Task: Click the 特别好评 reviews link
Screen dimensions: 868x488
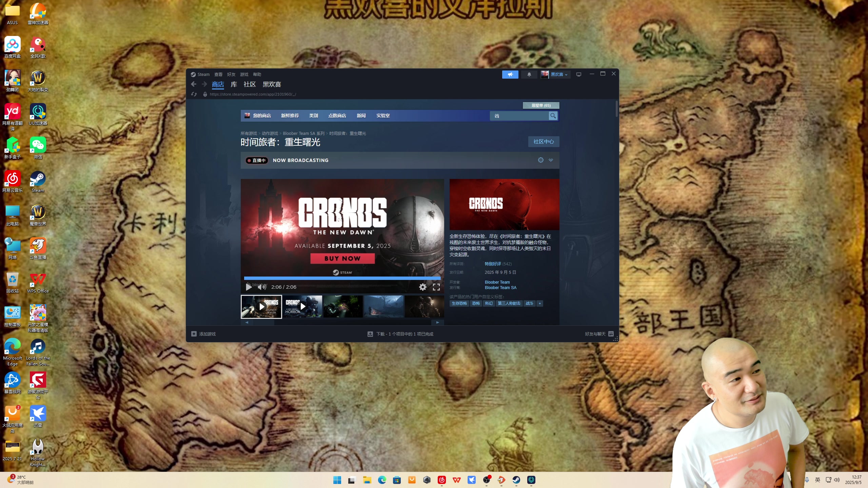Action: [493, 264]
